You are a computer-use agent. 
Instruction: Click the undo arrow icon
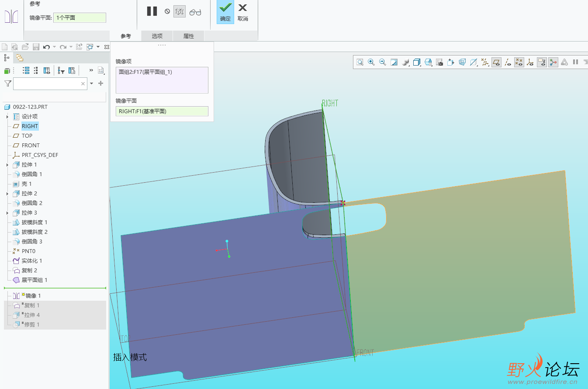[46, 47]
